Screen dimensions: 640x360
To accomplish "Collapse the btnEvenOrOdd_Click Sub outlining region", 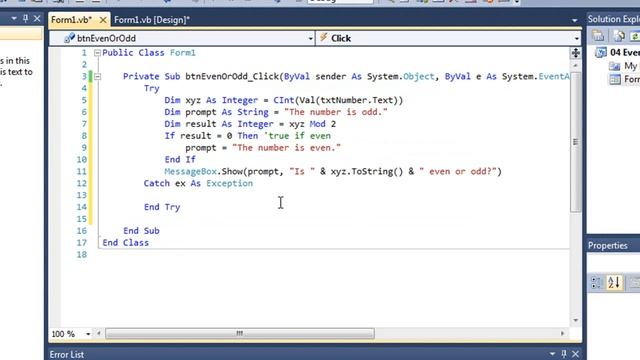I will pyautogui.click(x=97, y=76).
